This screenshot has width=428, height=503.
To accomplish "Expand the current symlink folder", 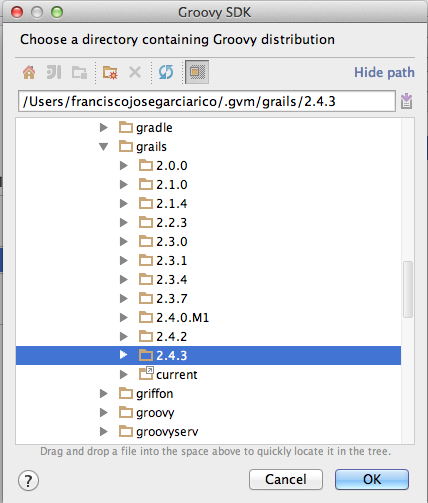I will pos(124,374).
